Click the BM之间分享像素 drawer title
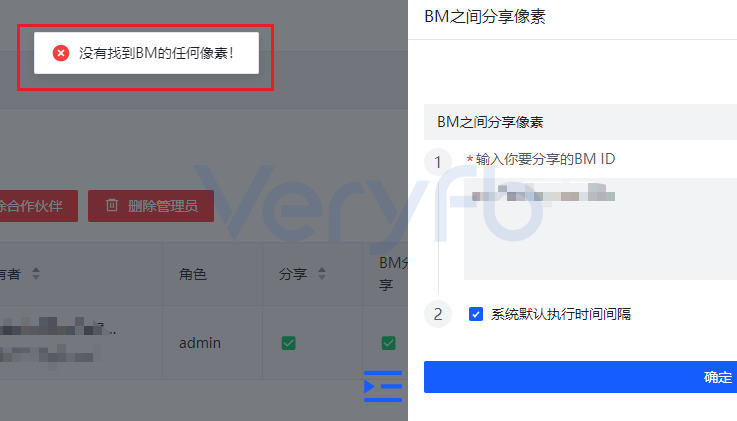The image size is (737, 421). tap(485, 16)
